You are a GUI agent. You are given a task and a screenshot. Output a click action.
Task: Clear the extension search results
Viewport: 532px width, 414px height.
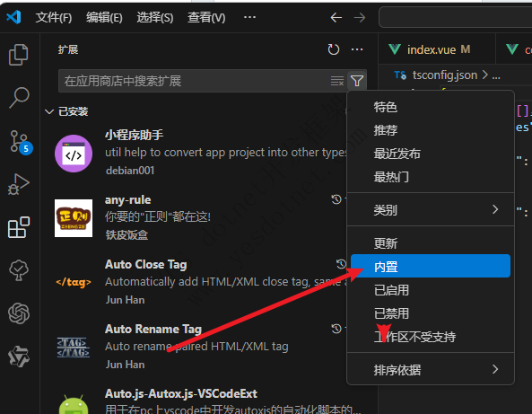(337, 81)
